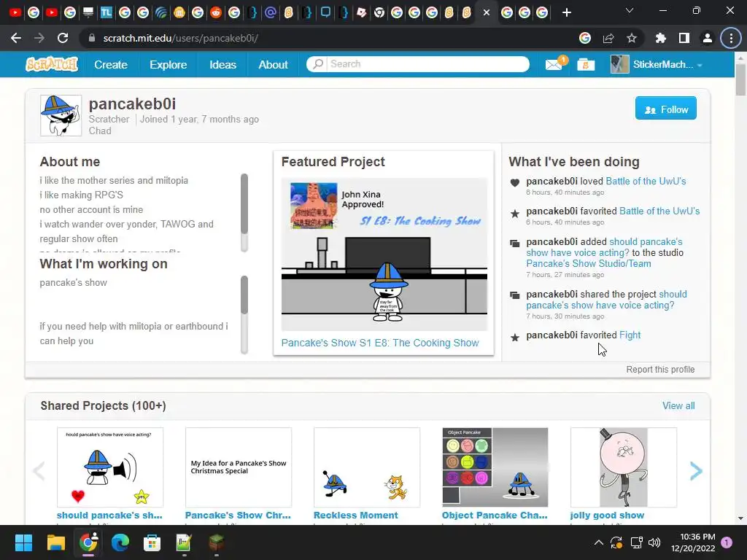The width and height of the screenshot is (747, 560).
Task: Open Object Pancake project thumbnail
Action: click(x=495, y=467)
